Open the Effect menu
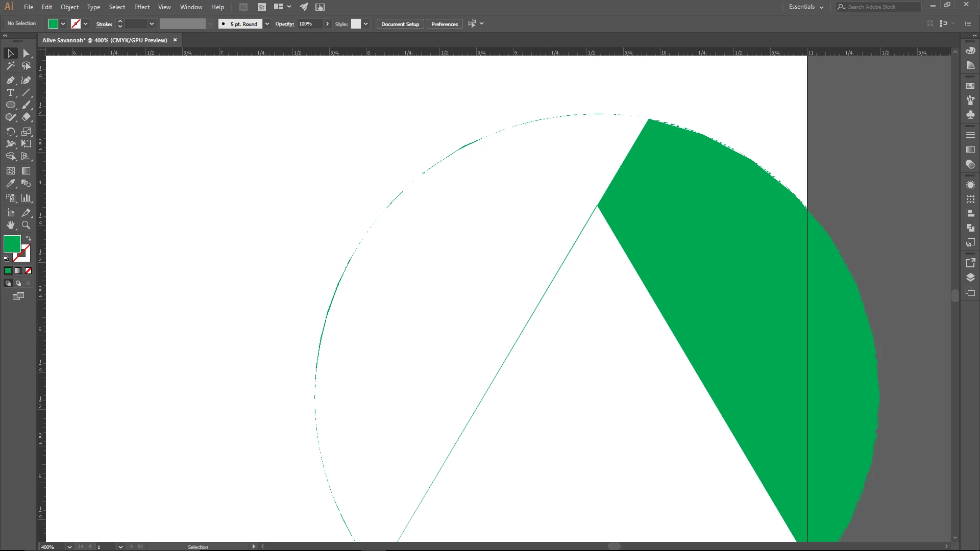The image size is (980, 551). tap(142, 7)
